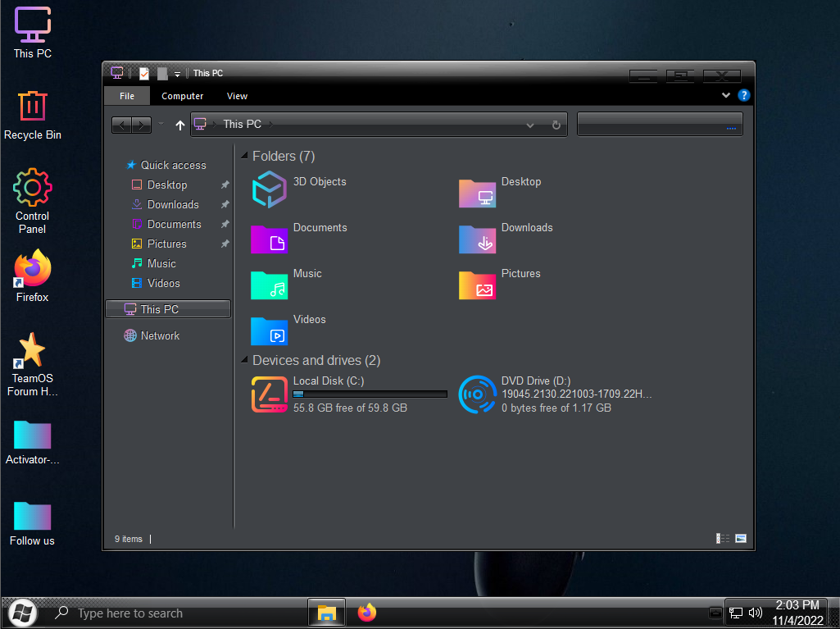Open the View ribbon tab
The image size is (840, 629).
237,96
